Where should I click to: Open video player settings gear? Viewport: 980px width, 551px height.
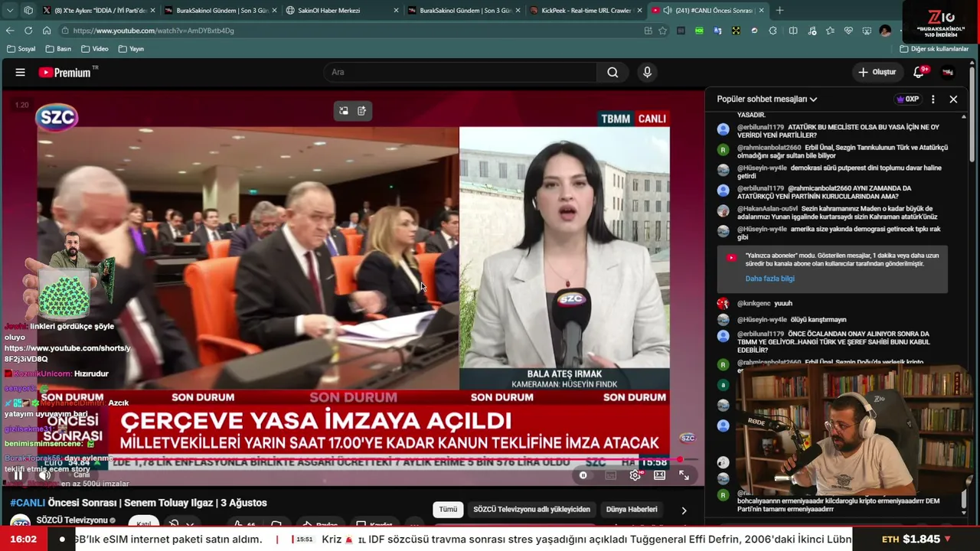[635, 475]
